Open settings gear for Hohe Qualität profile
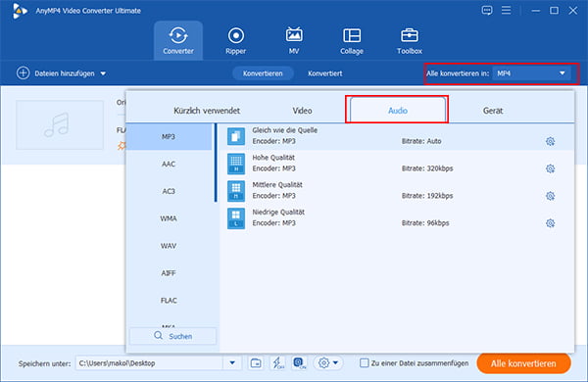This screenshot has height=382, width=588. coord(550,168)
